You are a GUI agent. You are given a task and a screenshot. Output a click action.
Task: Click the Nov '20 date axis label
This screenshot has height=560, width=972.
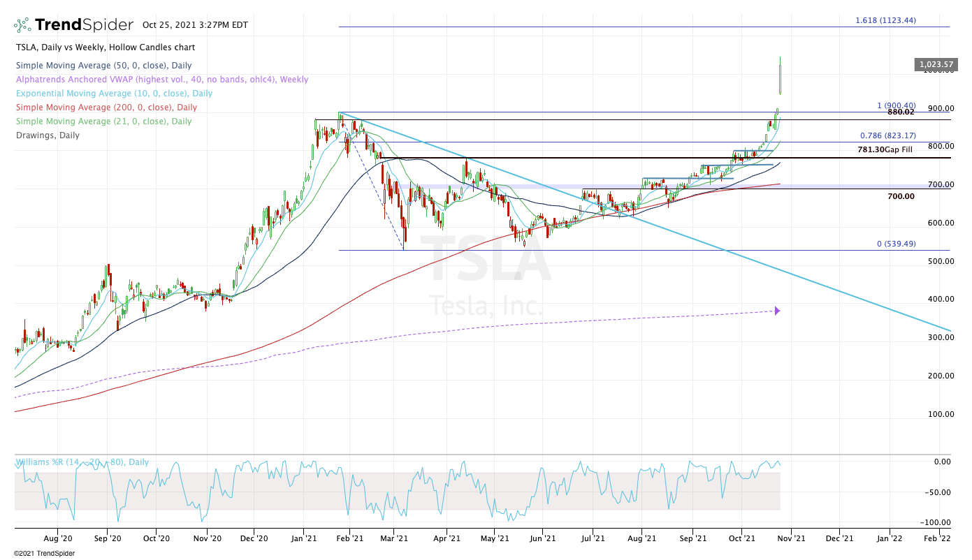[x=207, y=539]
